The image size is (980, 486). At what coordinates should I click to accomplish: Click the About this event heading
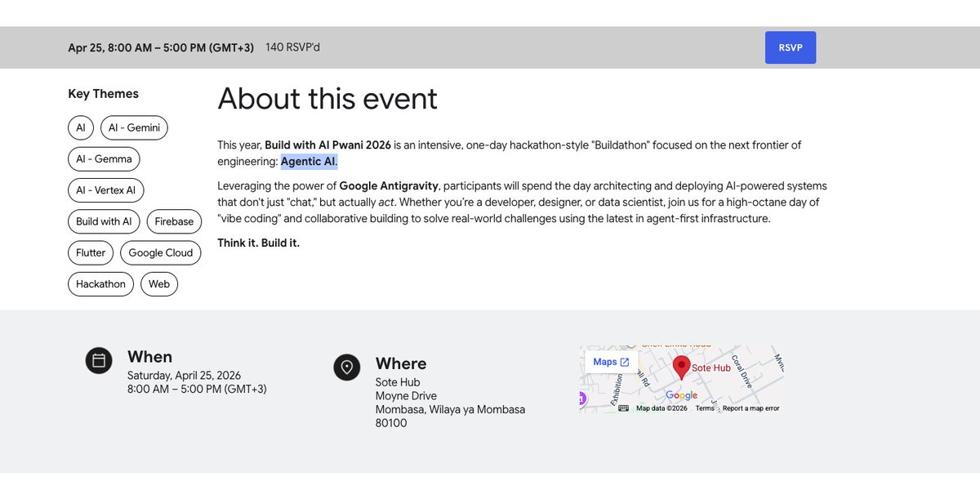pyautogui.click(x=327, y=99)
